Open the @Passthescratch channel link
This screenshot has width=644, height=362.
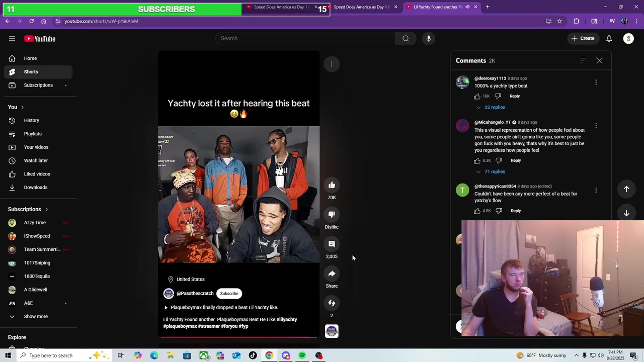(195, 293)
